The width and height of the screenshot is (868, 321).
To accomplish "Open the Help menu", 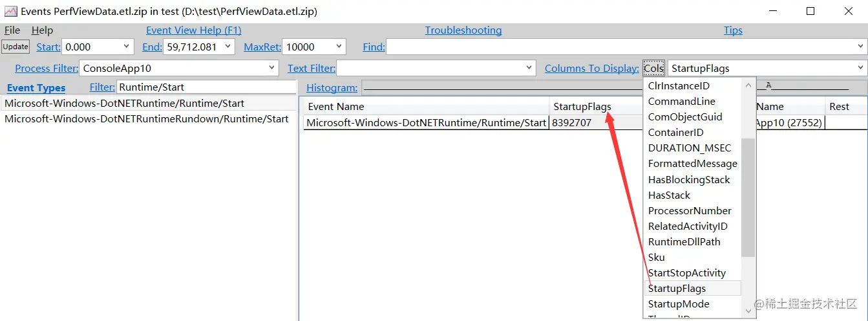I will pyautogui.click(x=42, y=30).
